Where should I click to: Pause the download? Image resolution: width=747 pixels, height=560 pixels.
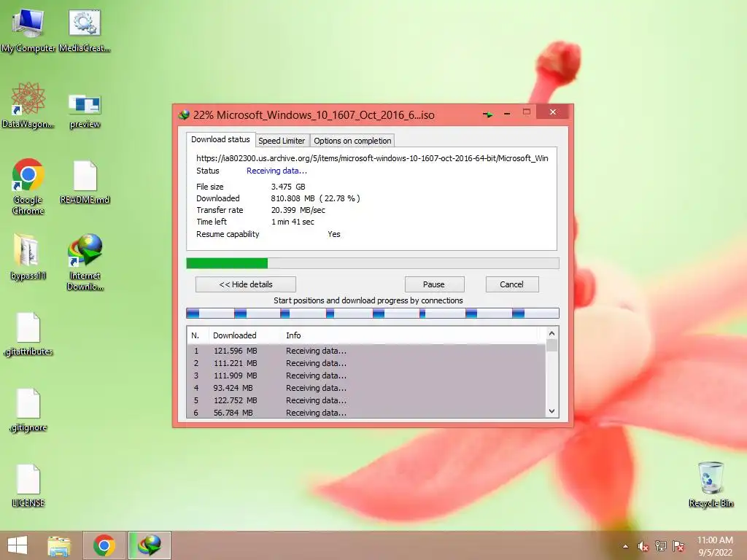(x=434, y=284)
